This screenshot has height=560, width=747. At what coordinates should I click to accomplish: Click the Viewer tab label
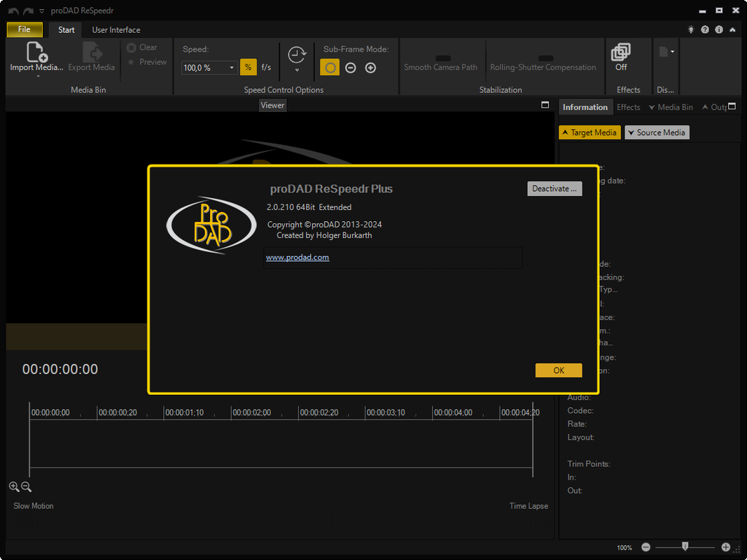[x=272, y=105]
